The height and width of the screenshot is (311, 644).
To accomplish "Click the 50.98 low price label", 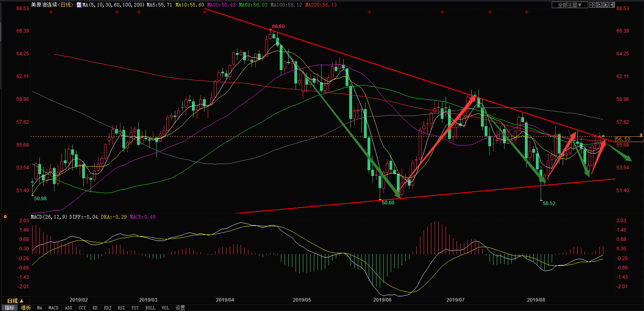I will 40,199.
